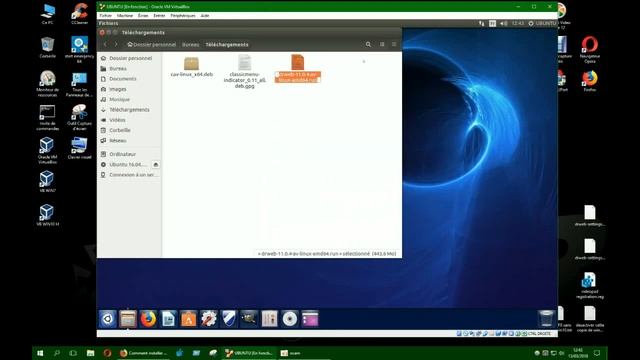
Task: Open the Périphériques menu in VirtualBox
Action: [183, 16]
